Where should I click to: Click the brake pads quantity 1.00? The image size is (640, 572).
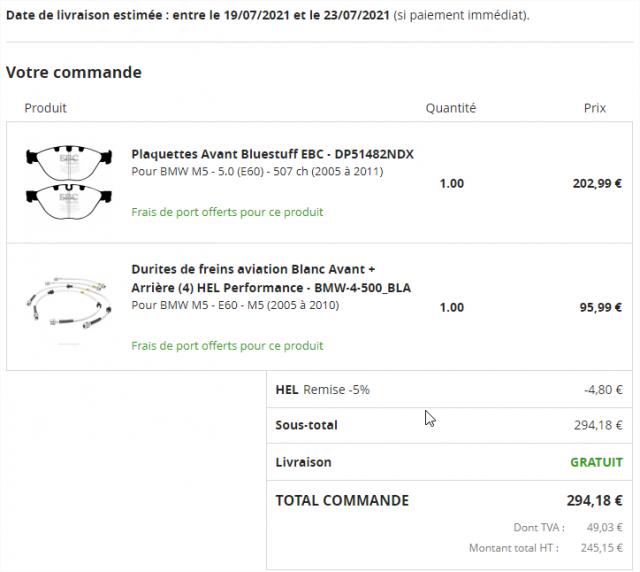tap(451, 184)
